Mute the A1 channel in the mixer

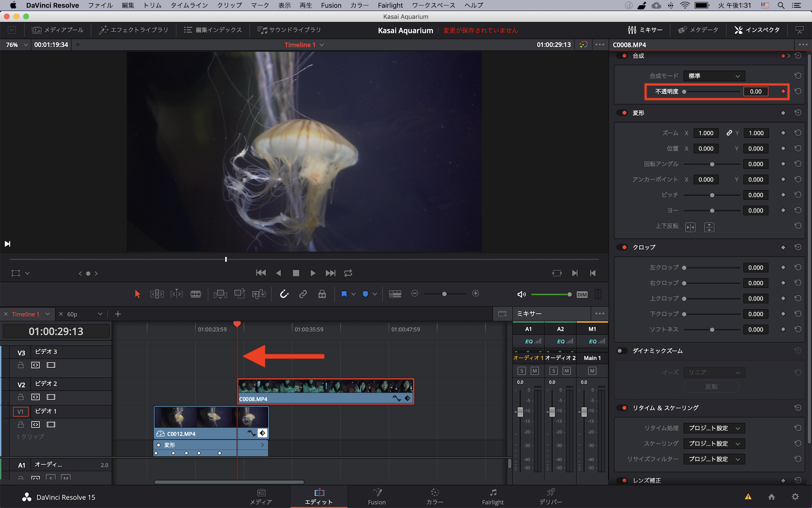click(534, 371)
